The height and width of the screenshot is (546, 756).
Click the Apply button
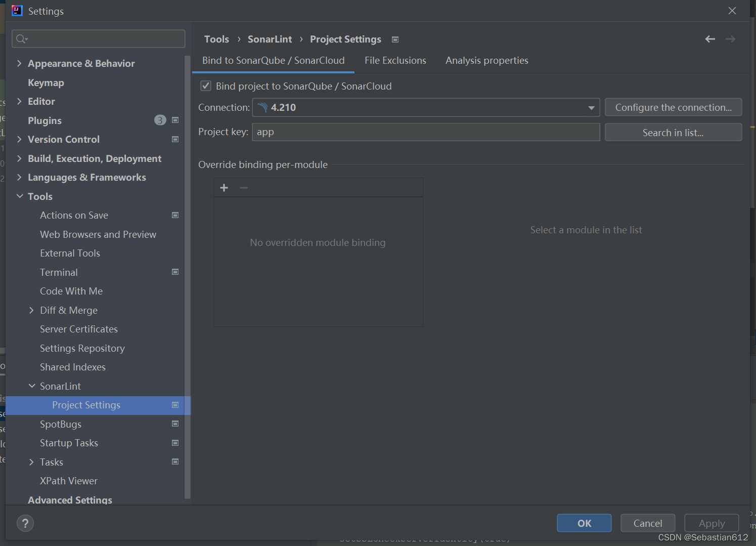tap(711, 523)
